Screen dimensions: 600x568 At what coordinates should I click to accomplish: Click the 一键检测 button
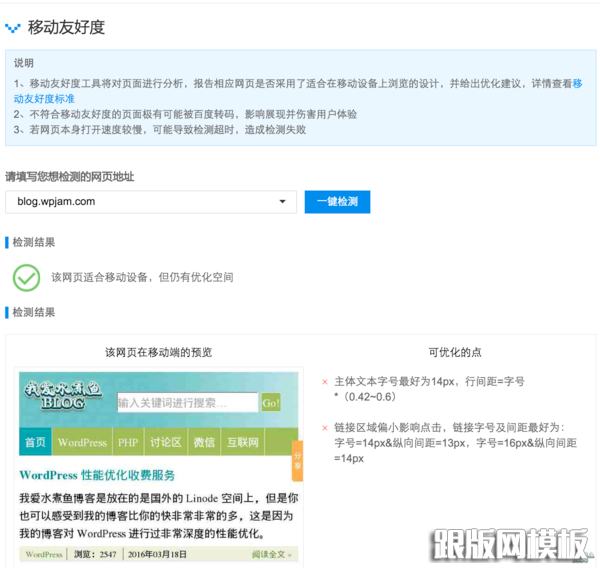coord(337,201)
